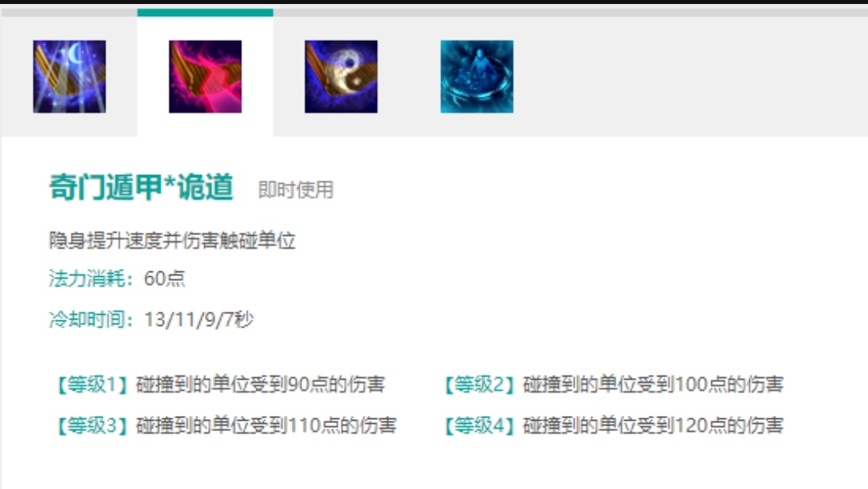
Task: Click the 【等级2】 level tag
Action: pos(480,385)
